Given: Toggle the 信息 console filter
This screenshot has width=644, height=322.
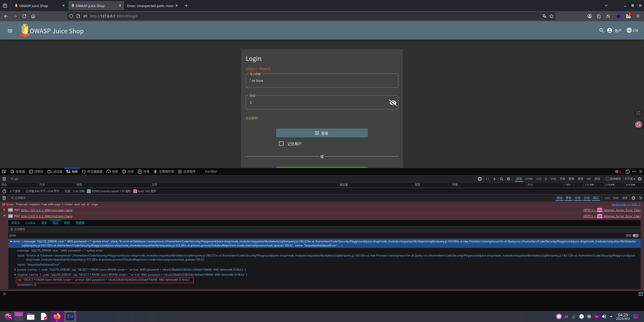Looking at the screenshot, I should tap(578, 198).
